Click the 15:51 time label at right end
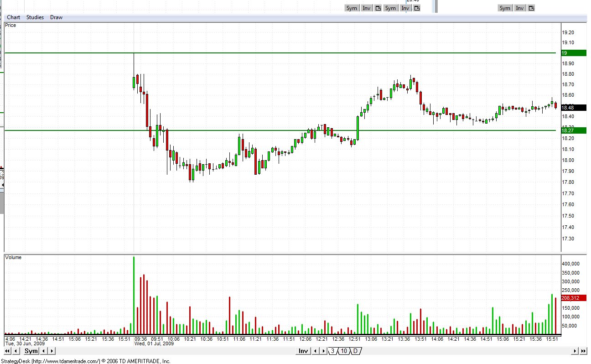 [552, 339]
